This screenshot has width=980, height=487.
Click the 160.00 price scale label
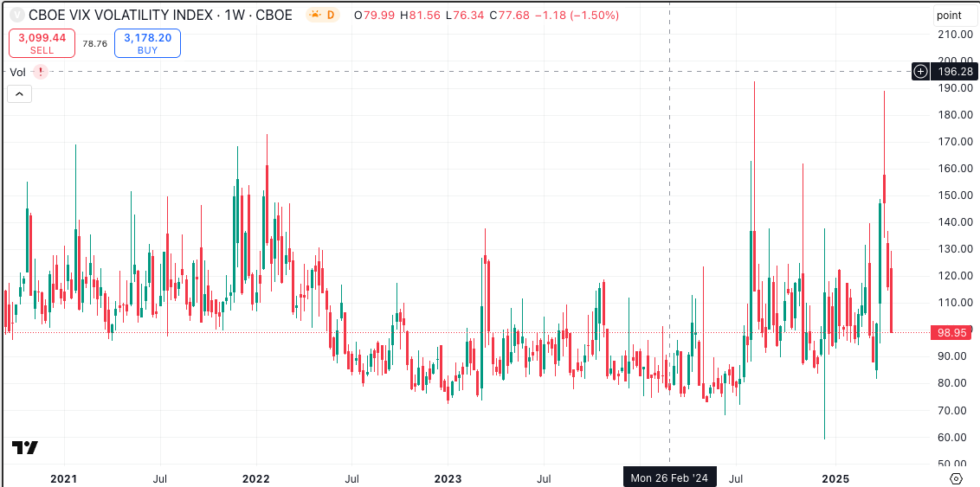(954, 169)
